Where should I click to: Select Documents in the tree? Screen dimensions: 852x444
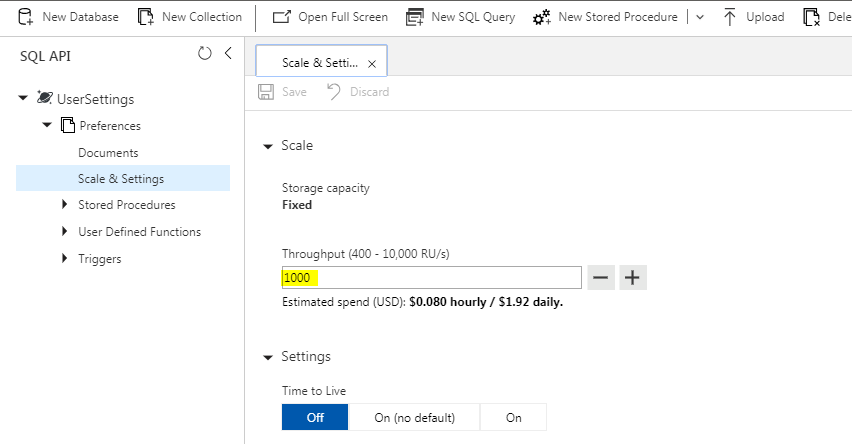tap(108, 153)
